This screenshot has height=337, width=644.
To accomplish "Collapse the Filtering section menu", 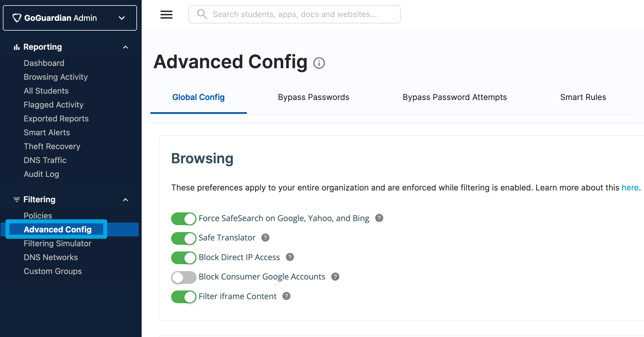I will click(x=125, y=199).
